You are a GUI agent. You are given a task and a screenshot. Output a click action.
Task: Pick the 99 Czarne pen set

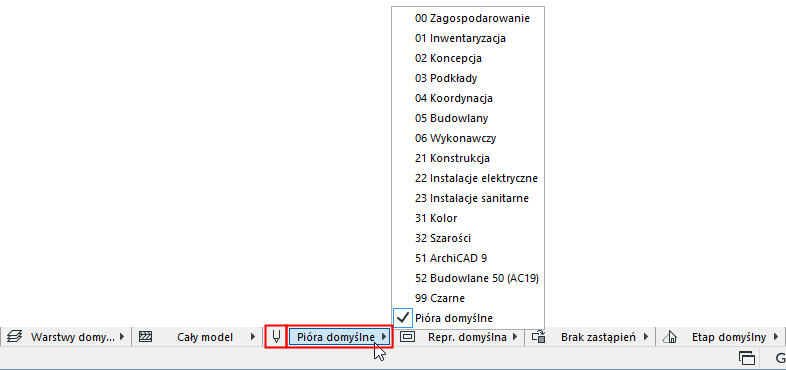tap(468, 298)
